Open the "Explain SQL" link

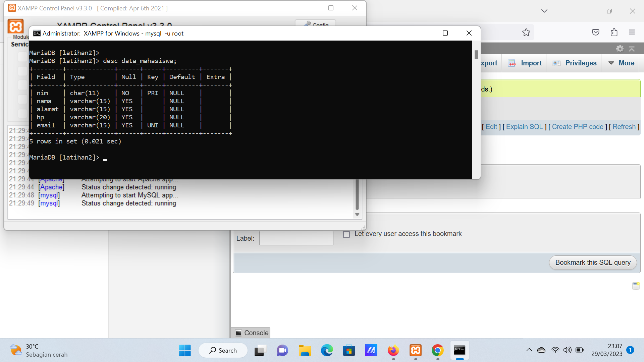click(525, 127)
